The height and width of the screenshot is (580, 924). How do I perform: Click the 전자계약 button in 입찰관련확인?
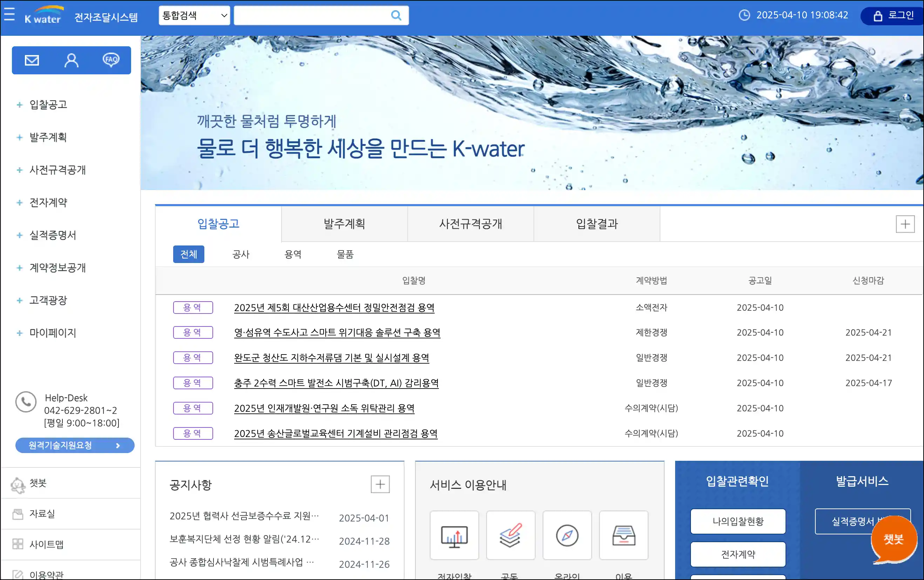[x=738, y=554]
